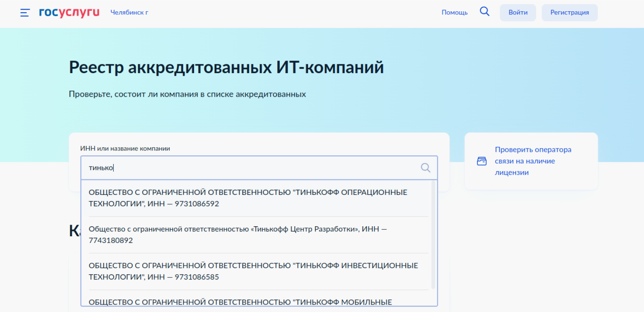The width and height of the screenshot is (644, 312).
Task: Click the suggestions list scrollbar
Action: click(433, 234)
